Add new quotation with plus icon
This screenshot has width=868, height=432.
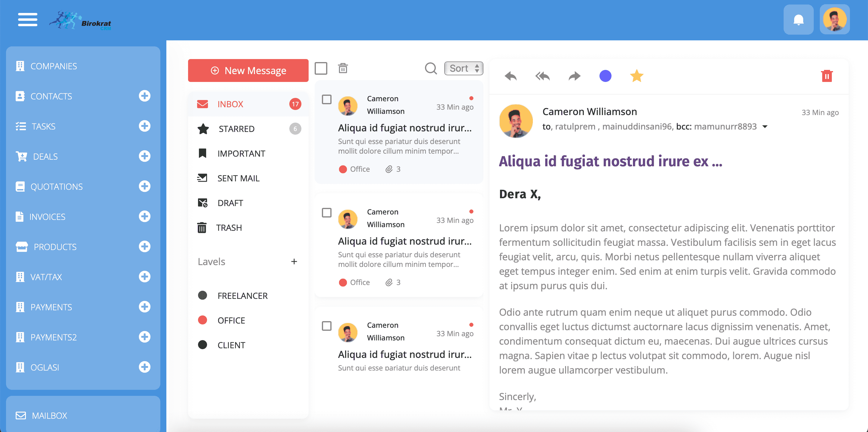pyautogui.click(x=145, y=186)
